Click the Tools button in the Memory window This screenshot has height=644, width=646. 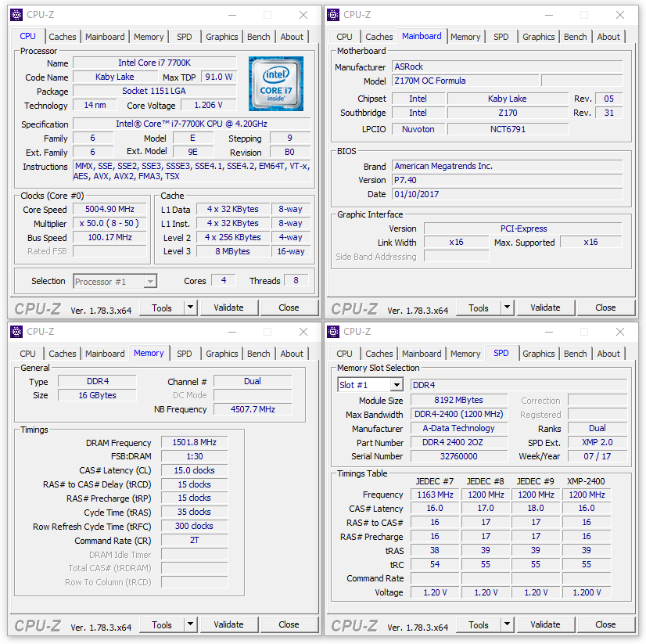point(162,624)
